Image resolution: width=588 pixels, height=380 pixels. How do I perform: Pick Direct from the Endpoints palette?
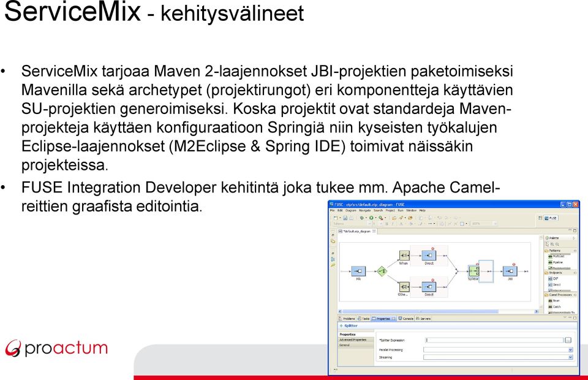point(555,285)
